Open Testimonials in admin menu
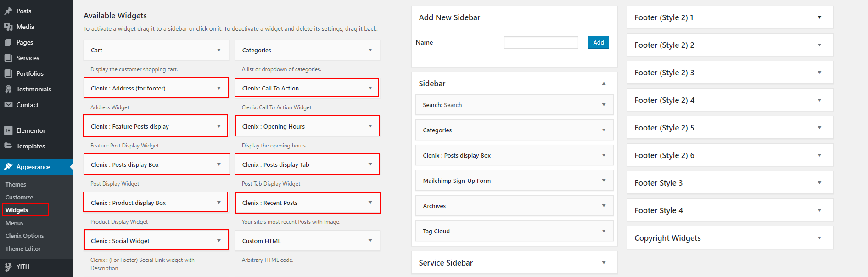The image size is (868, 277). point(34,89)
